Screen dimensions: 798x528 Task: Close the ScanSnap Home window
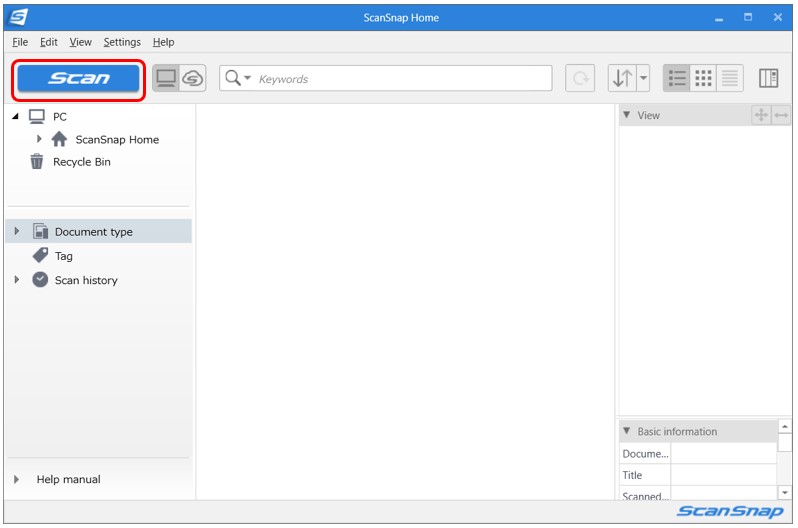(x=778, y=17)
